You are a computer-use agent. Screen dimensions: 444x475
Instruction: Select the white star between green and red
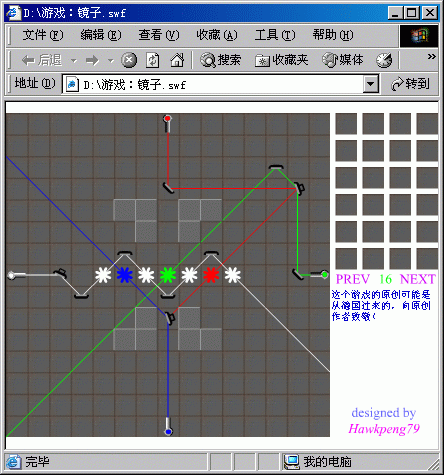(x=189, y=275)
